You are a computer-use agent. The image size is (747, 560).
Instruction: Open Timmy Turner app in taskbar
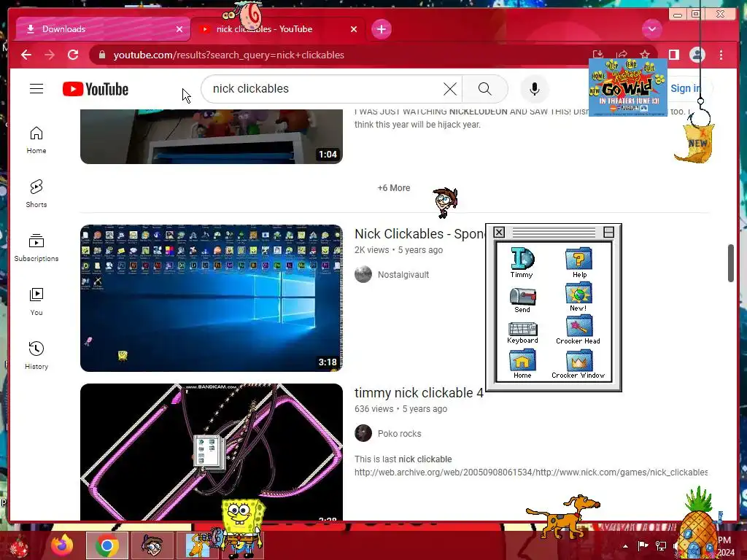pos(152,545)
